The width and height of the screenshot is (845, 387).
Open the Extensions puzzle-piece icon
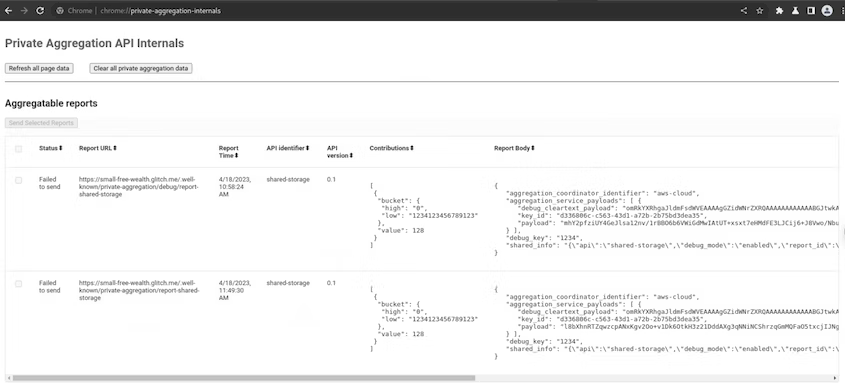pyautogui.click(x=779, y=10)
